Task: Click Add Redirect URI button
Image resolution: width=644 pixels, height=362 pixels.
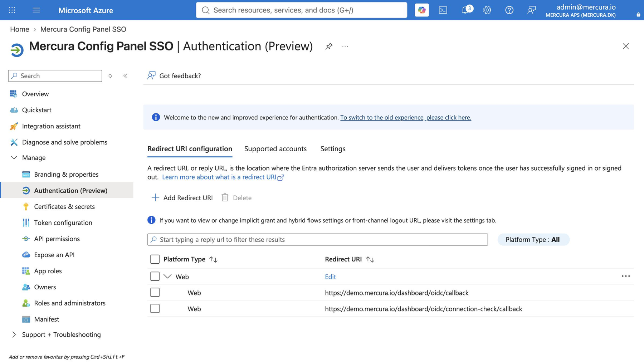Action: [182, 197]
